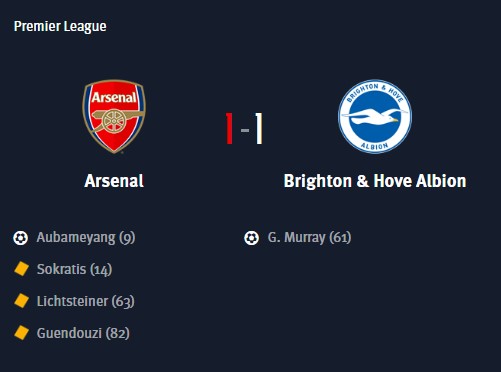The width and height of the screenshot is (501, 372).
Task: Click the Aubameyang (9) goal entry
Action: [x=86, y=238]
